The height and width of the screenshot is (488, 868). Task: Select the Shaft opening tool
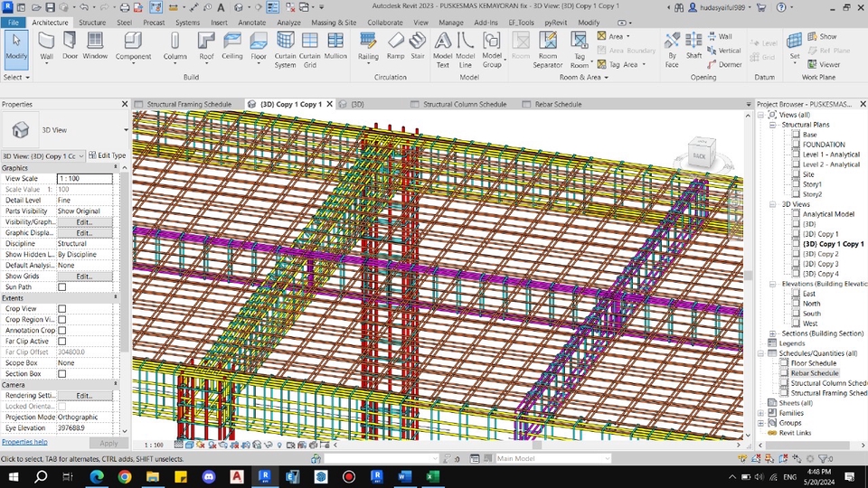(x=693, y=46)
